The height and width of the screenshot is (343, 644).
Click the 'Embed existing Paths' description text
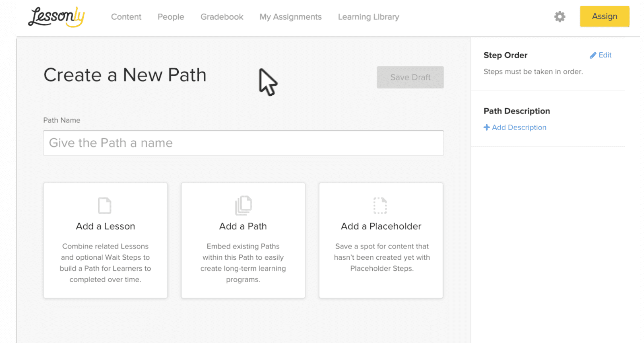243,263
